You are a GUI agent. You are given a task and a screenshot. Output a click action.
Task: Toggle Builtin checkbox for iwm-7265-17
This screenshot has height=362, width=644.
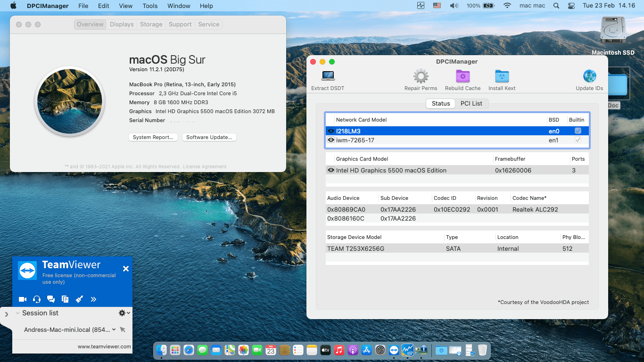[x=578, y=140]
